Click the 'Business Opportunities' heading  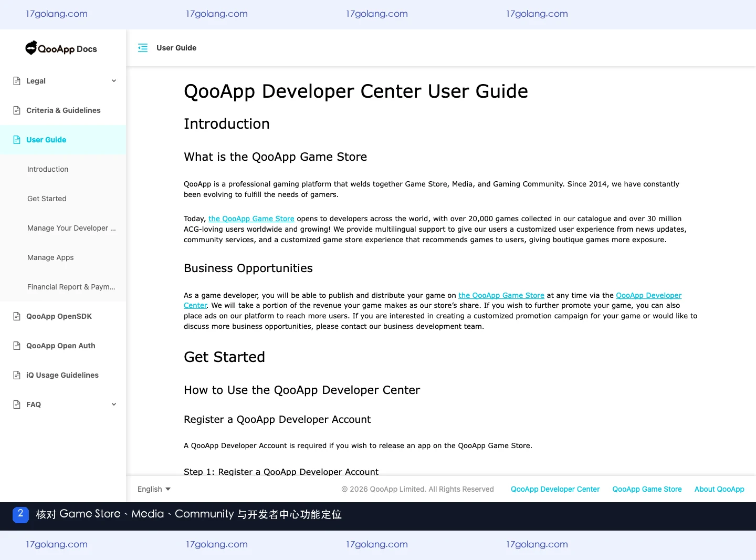click(248, 268)
